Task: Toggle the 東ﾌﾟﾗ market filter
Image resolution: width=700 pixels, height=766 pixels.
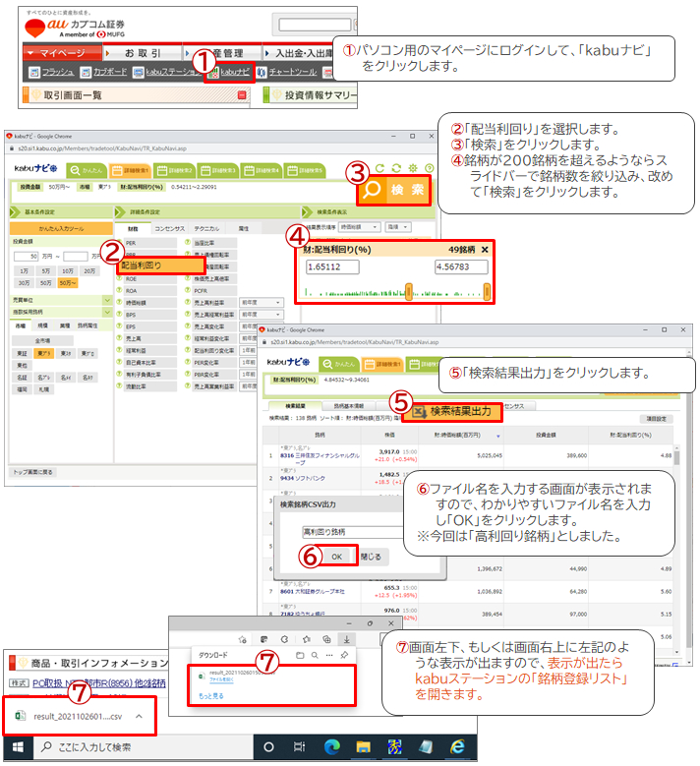Action: coord(44,353)
